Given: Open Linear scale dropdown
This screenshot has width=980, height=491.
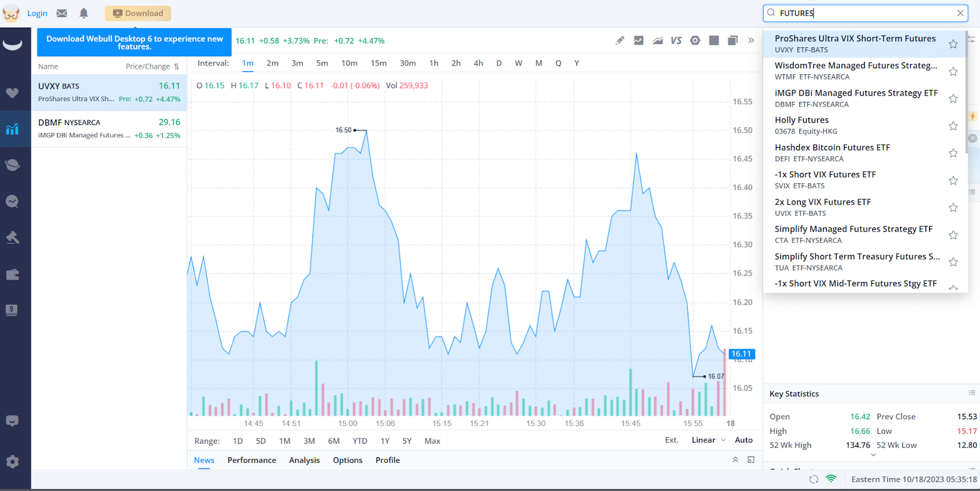Looking at the screenshot, I should point(709,440).
